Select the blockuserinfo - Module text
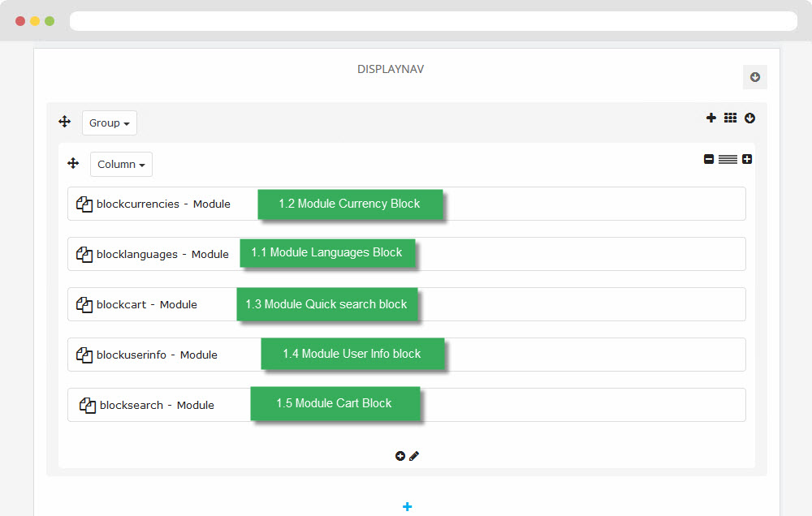Image resolution: width=812 pixels, height=516 pixels. coord(157,355)
